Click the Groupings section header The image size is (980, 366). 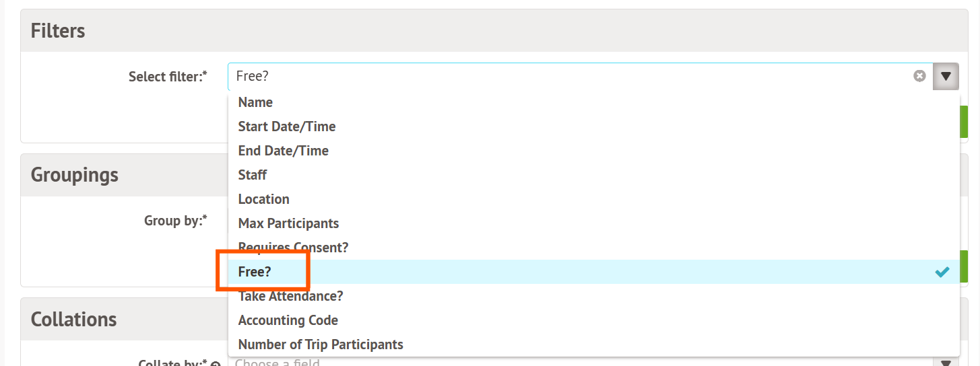coord(75,175)
